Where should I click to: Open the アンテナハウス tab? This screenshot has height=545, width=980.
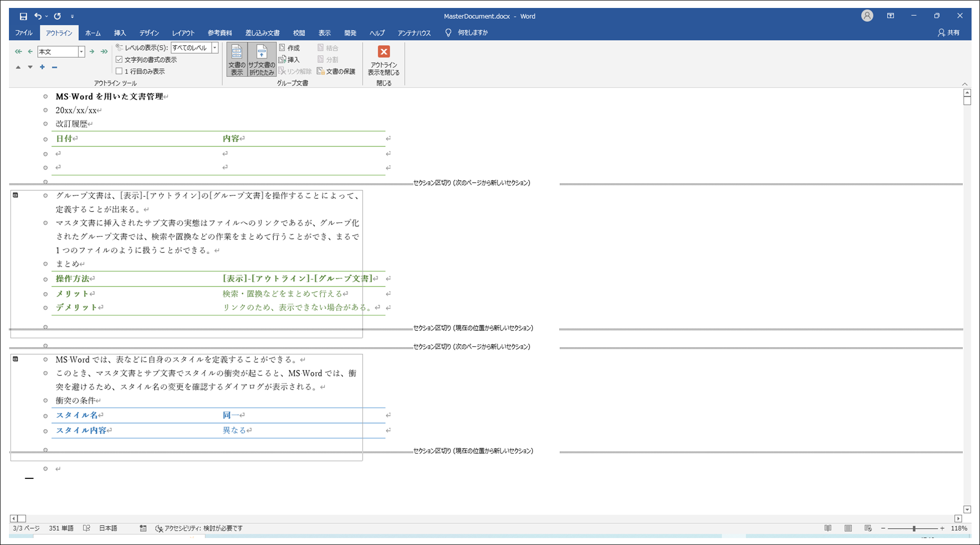[414, 33]
